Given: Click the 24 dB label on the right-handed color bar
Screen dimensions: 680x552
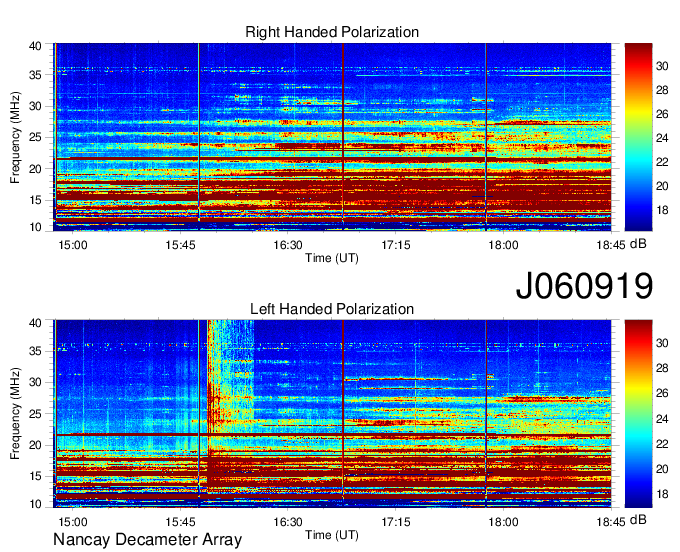Looking at the screenshot, I should click(x=662, y=138).
